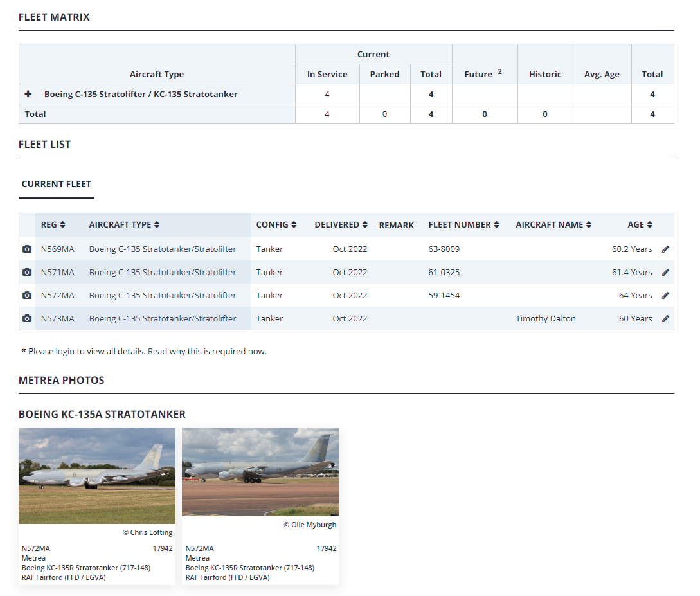The height and width of the screenshot is (596, 700).
Task: Sort fleet list by AIRCRAFT TYPE
Action: click(x=124, y=224)
